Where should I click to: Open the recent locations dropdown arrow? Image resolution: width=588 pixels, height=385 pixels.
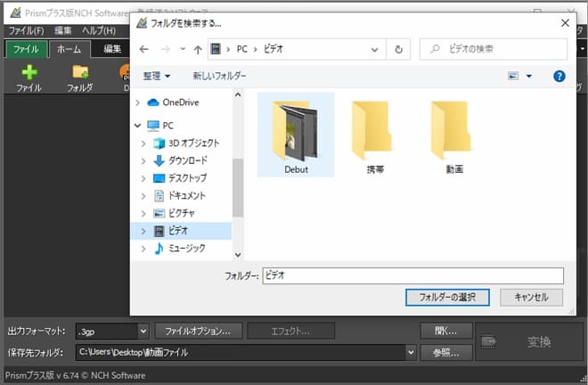point(183,49)
